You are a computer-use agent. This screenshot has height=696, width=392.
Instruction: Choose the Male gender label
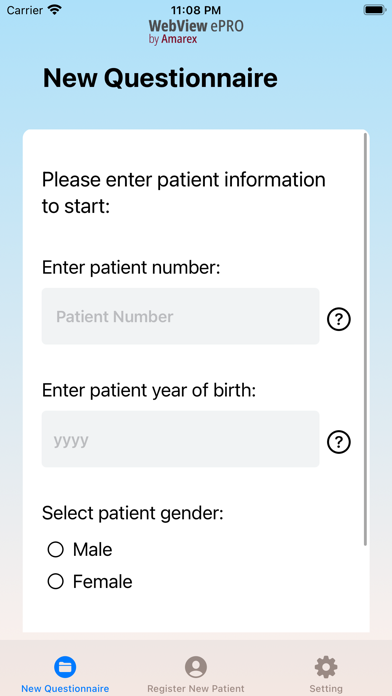pyautogui.click(x=92, y=550)
